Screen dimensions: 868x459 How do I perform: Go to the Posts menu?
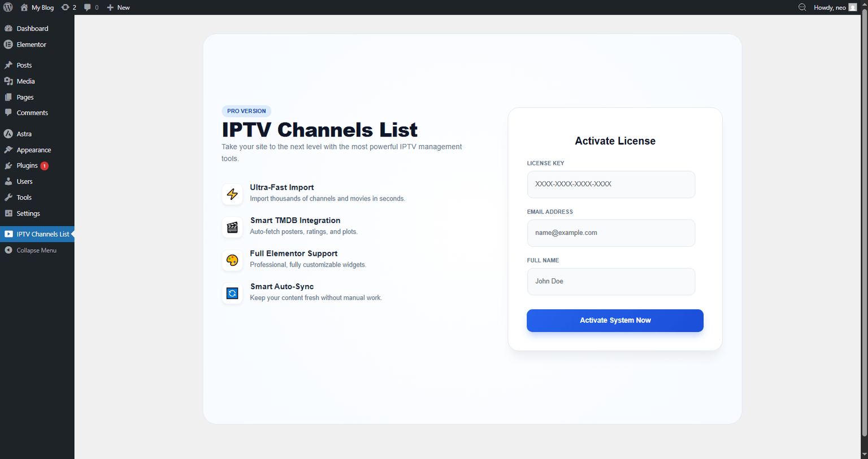37,65
